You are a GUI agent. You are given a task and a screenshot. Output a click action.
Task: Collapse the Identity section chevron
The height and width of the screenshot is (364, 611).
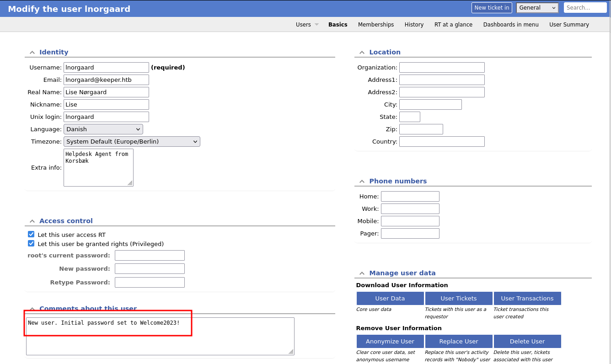tap(32, 53)
